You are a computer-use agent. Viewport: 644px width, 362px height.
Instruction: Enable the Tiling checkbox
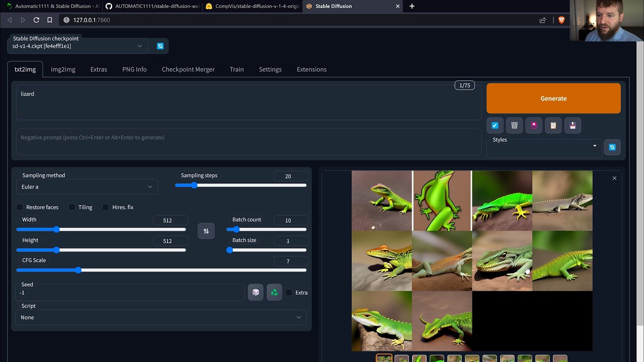pyautogui.click(x=72, y=207)
